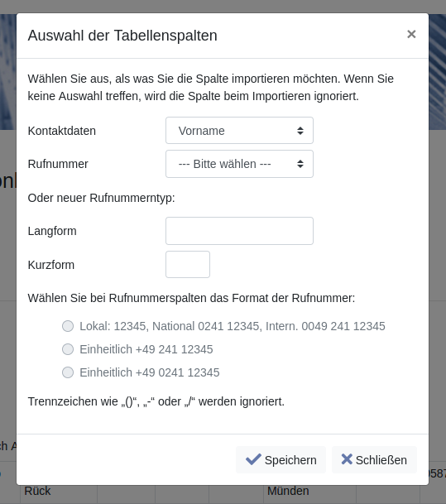This screenshot has height=504, width=446.
Task: Click the label text 'Einheitlich +49 241 12345'
Action: 146,349
